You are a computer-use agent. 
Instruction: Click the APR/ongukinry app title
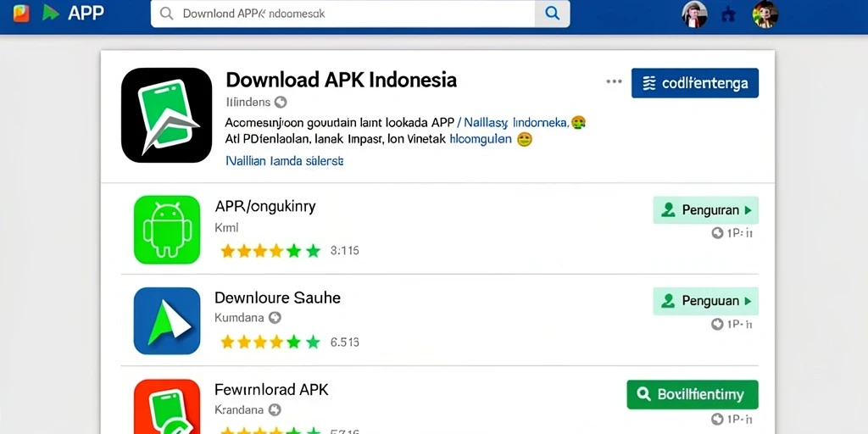pos(265,207)
